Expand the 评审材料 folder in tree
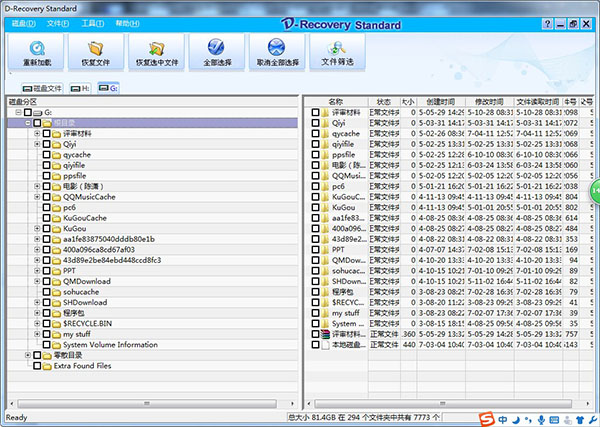The height and width of the screenshot is (427, 600). click(x=37, y=134)
